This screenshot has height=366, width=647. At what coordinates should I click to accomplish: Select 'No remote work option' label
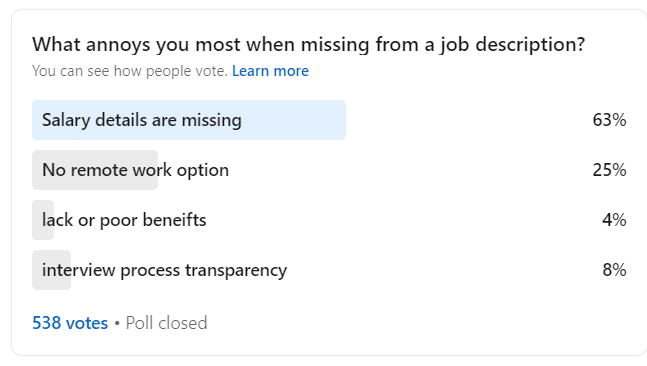coord(135,170)
